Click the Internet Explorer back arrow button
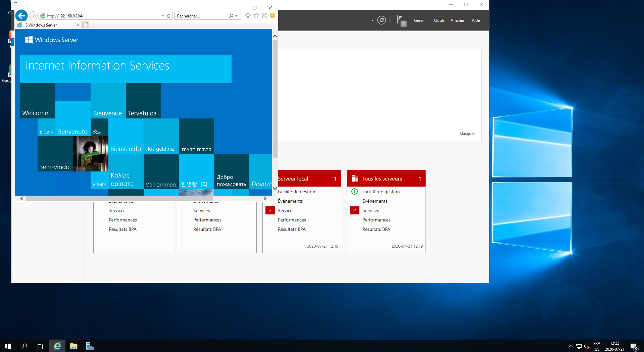This screenshot has width=644, height=352. point(21,16)
